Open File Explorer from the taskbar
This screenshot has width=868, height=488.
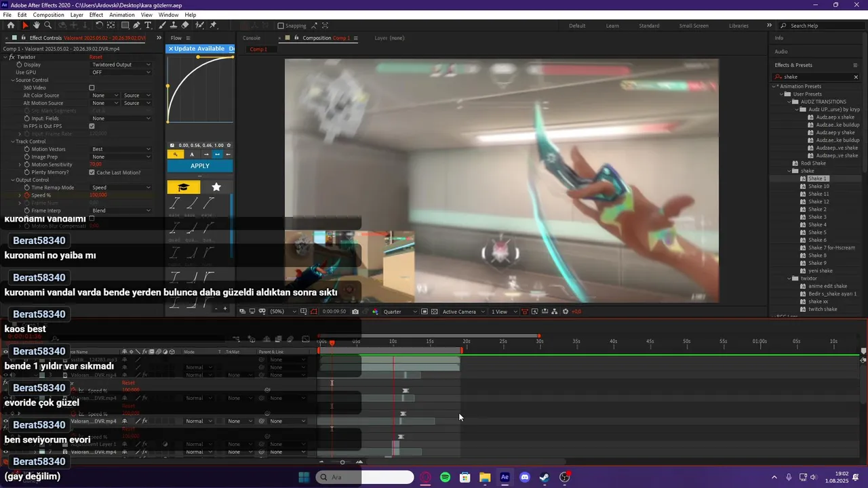pyautogui.click(x=485, y=478)
